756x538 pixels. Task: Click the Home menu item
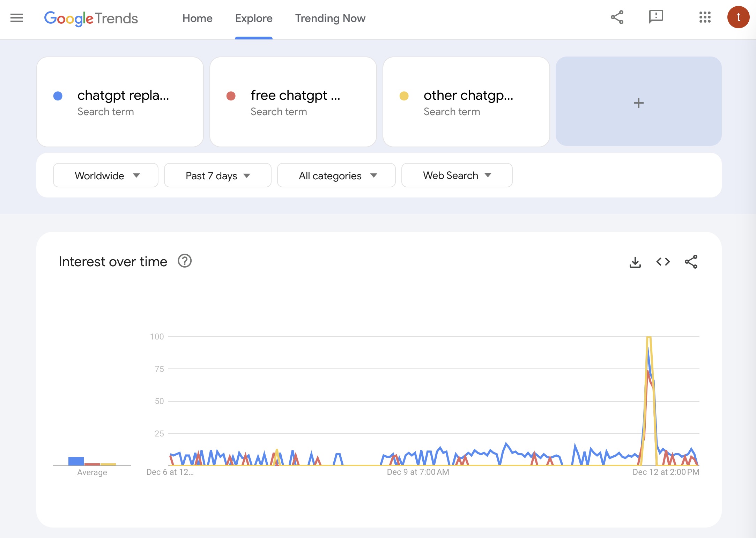coord(198,17)
